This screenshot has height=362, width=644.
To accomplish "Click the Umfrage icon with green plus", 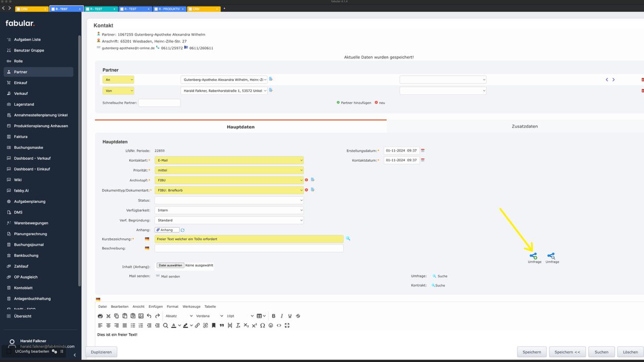I will (533, 256).
